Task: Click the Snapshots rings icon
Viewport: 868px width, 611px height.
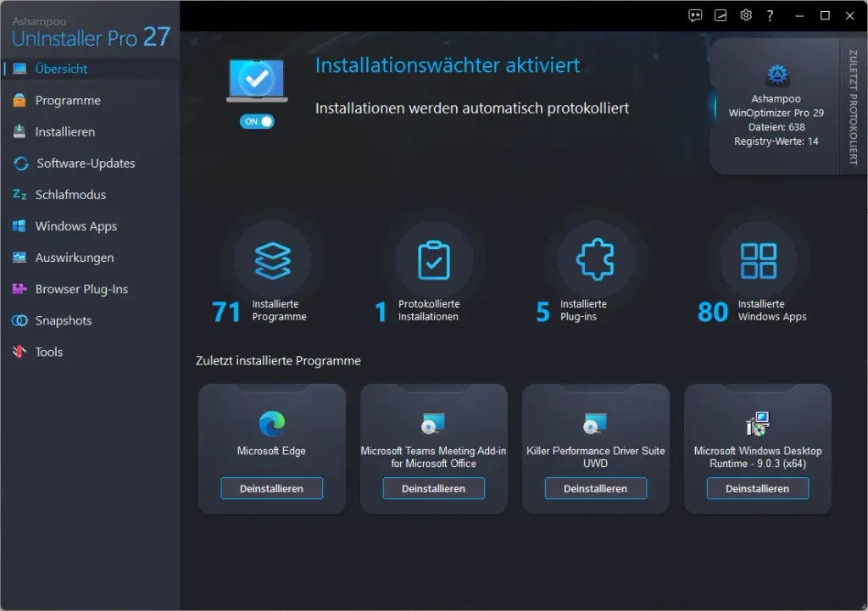Action: pos(19,320)
